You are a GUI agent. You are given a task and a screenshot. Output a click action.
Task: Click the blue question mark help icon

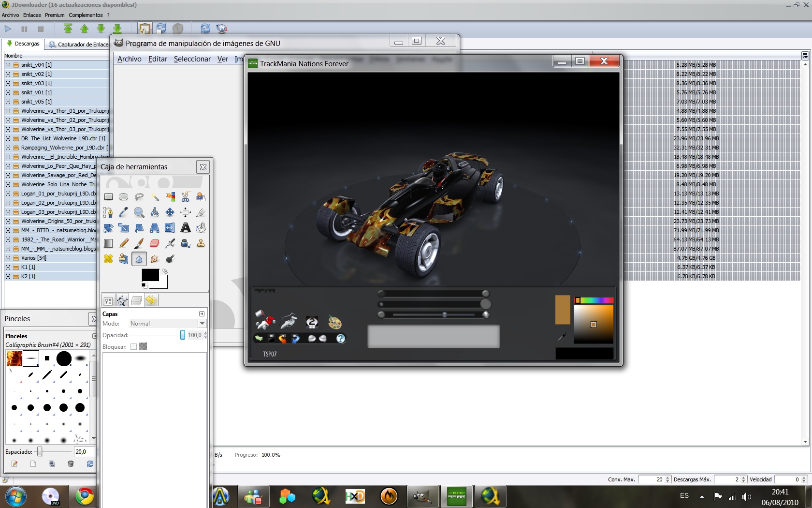(341, 339)
